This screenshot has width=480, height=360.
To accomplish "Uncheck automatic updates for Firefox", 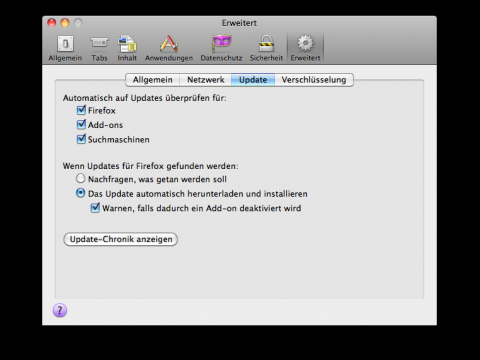I will [81, 110].
